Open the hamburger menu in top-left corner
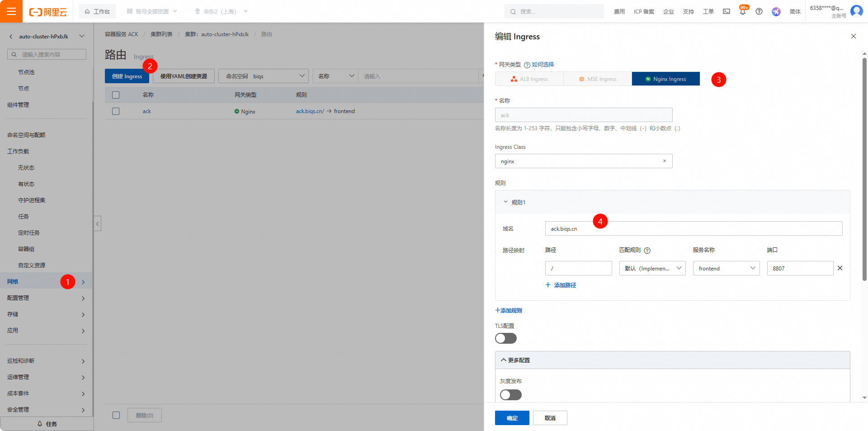Screen dimensions: 868x431 (x=11, y=11)
